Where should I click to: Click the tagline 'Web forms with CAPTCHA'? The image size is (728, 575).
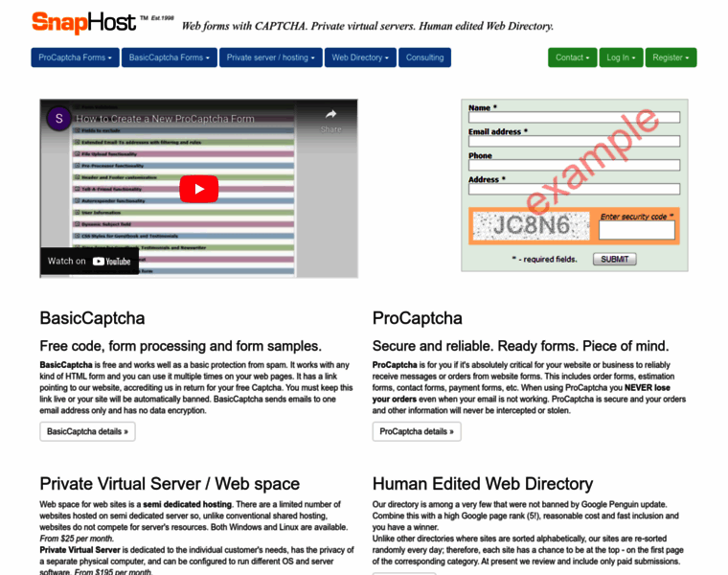(x=244, y=26)
